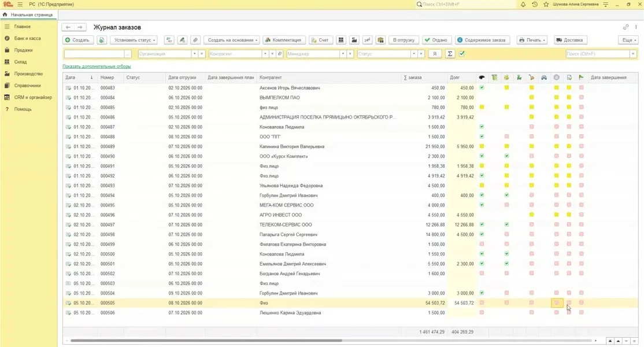Click the horizontal scrollbar under the orders table
This screenshot has height=347, width=644.
click(206, 341)
